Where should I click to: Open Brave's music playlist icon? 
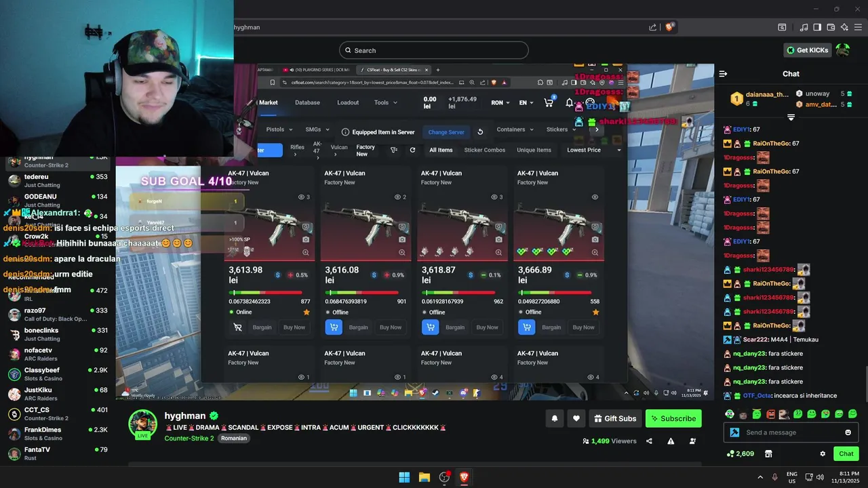click(804, 27)
